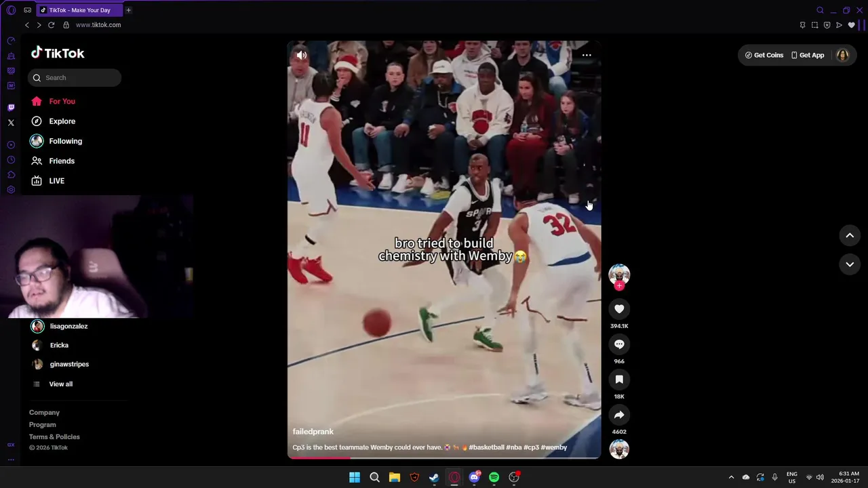Image resolution: width=868 pixels, height=488 pixels.
Task: Share the video via arrow icon
Action: (x=619, y=415)
